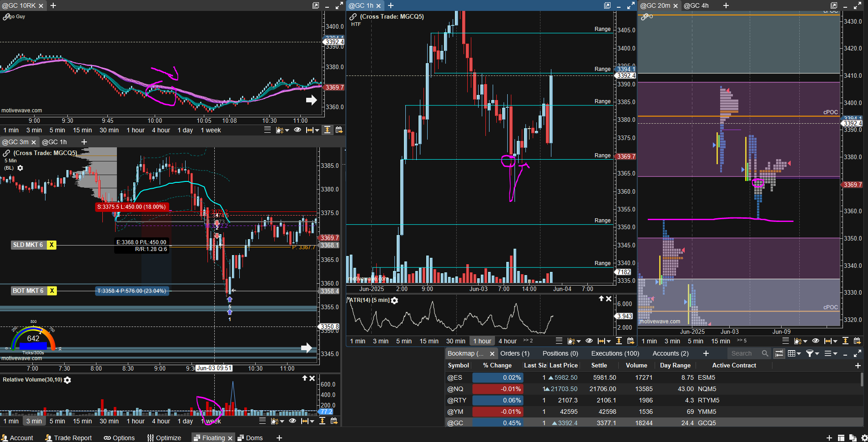This screenshot has height=442, width=868.
Task: Open add-study dropdown on the 3m chart toolbar
Action: [x=277, y=422]
